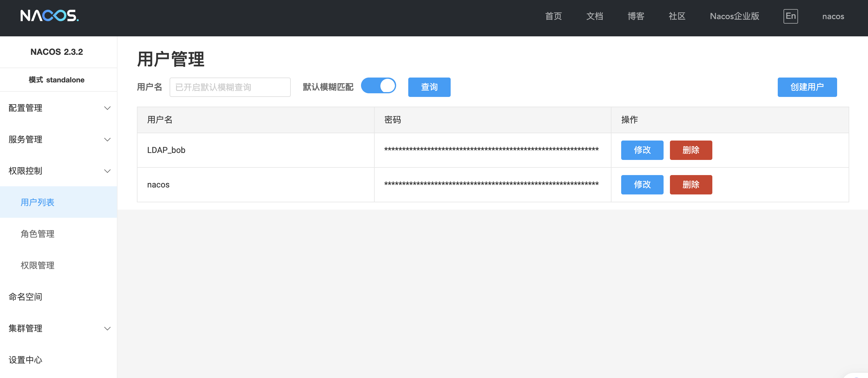The height and width of the screenshot is (378, 868).
Task: Click the 查询 search button
Action: point(429,87)
